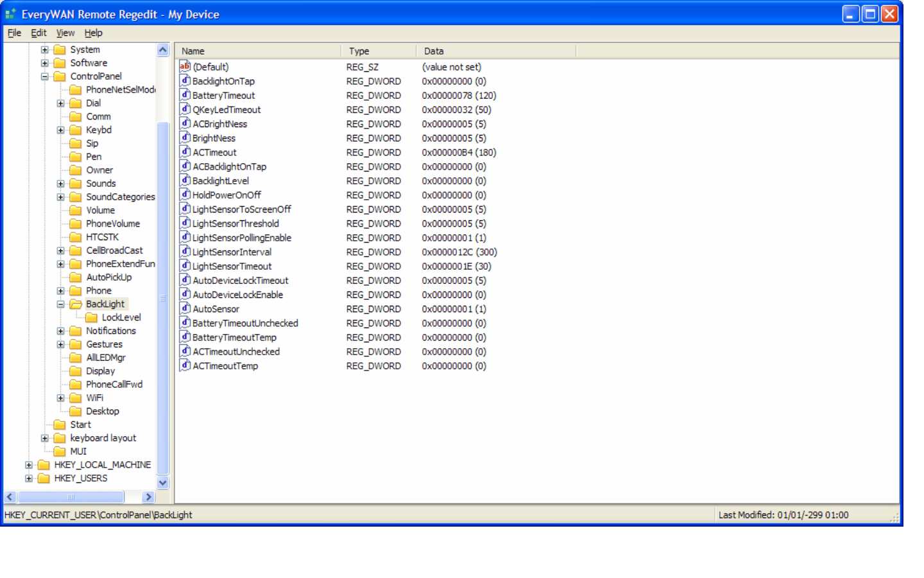Image resolution: width=924 pixels, height=578 pixels.
Task: Click the ACTimeoutTemp value icon
Action: [x=185, y=365]
